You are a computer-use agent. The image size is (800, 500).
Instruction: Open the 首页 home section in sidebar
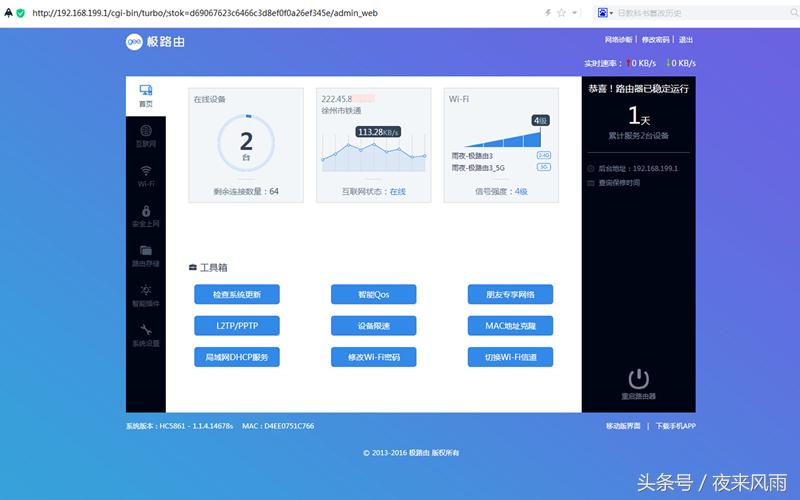[x=146, y=96]
